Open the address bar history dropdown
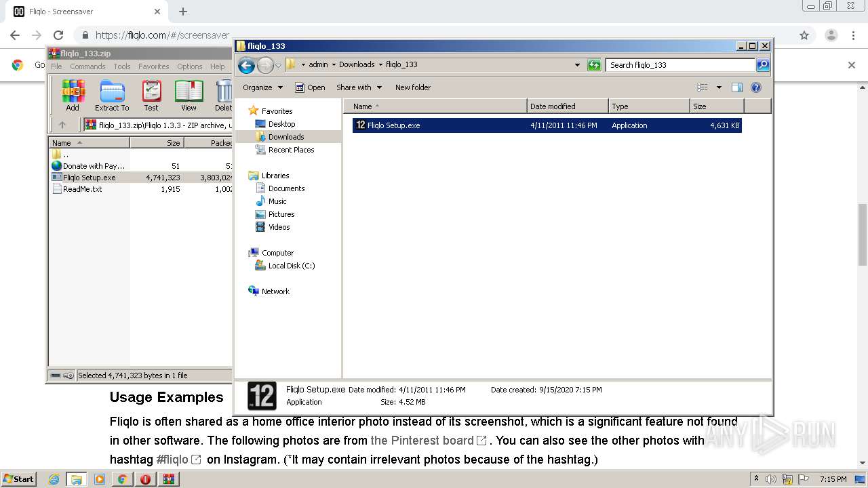The image size is (868, 488). point(577,65)
